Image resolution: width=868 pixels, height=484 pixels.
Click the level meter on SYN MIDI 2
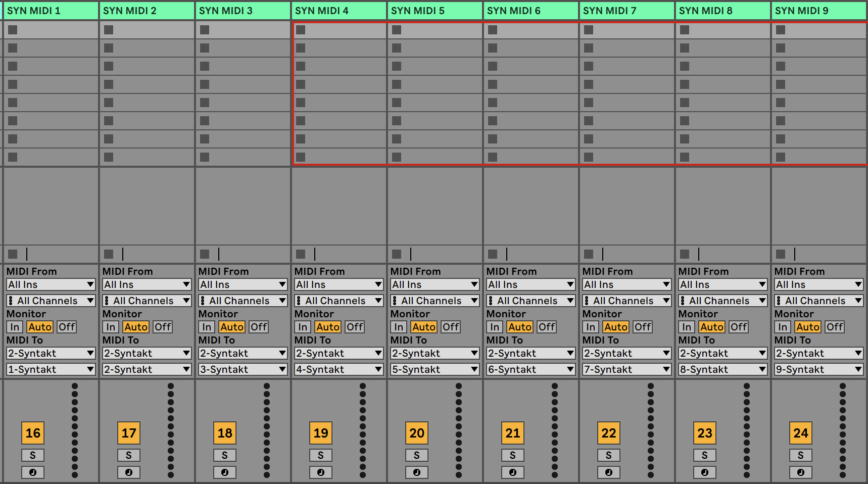tap(171, 429)
